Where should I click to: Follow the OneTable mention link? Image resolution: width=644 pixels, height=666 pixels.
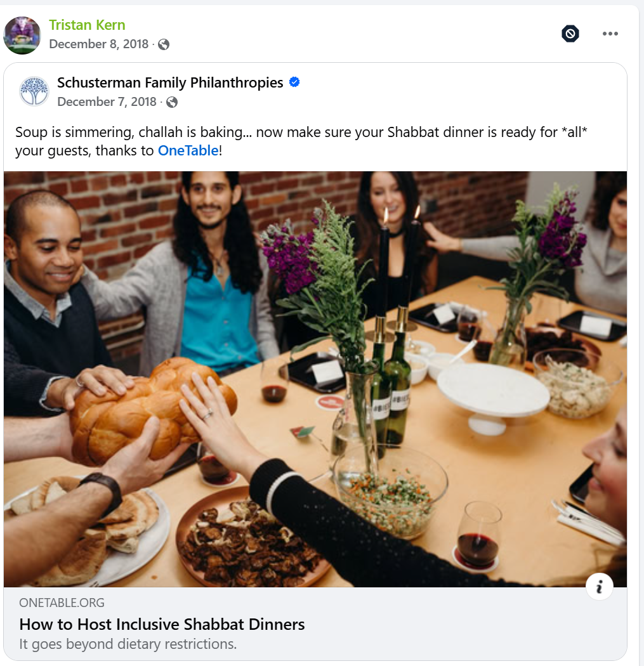pos(188,151)
